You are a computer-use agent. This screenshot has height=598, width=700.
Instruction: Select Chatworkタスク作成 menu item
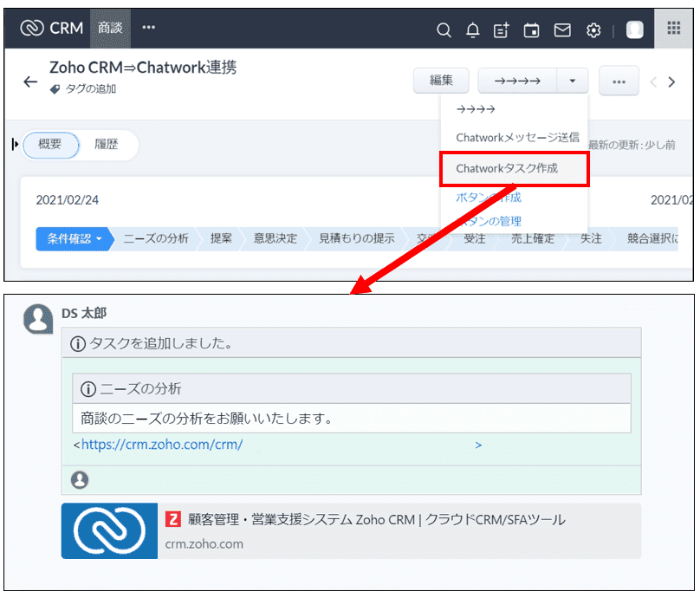coord(514,169)
